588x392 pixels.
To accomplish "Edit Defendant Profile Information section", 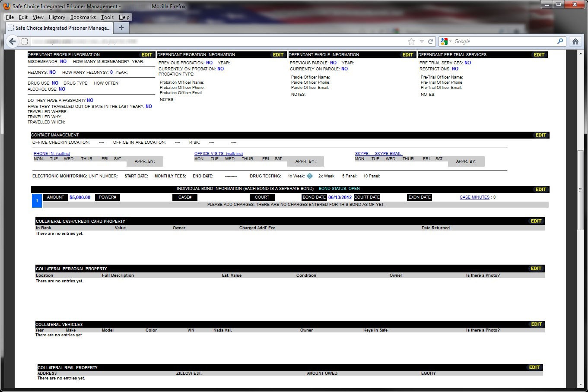I will pos(147,55).
